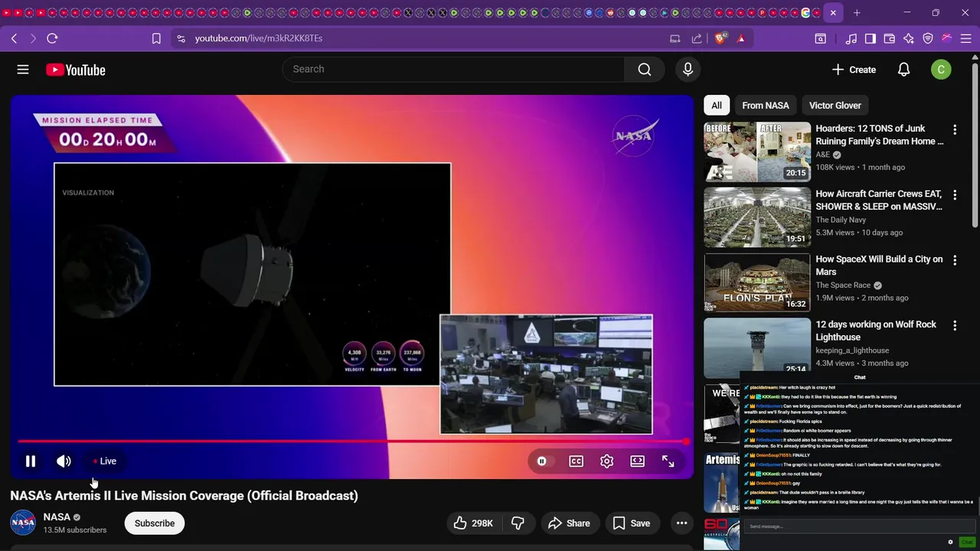The width and height of the screenshot is (980, 551).
Task: Go back in the browser
Action: pyautogui.click(x=14, y=38)
